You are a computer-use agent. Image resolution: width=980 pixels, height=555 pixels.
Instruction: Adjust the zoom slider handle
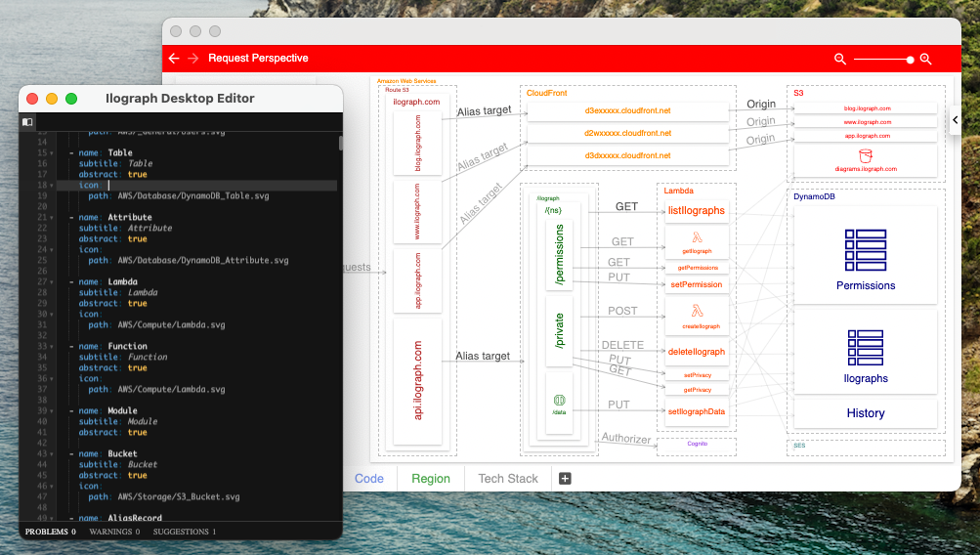(x=910, y=60)
